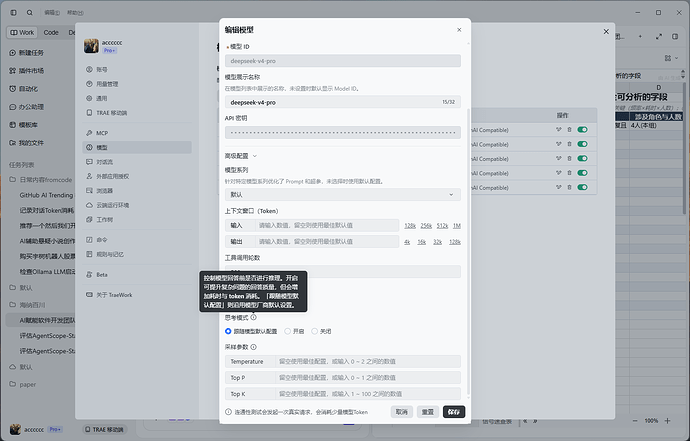Viewport: 690px width, 441px height.
Task: Open 模板库 template library
Action: [x=24, y=125]
